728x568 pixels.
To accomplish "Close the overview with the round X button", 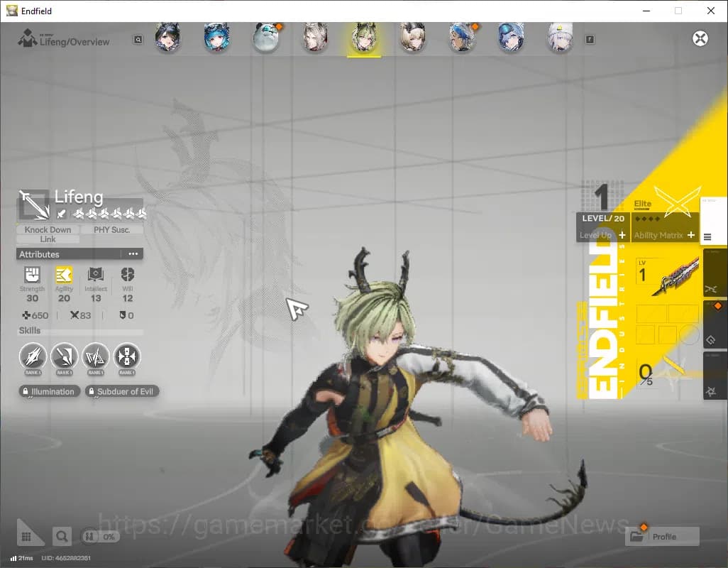I will point(700,38).
